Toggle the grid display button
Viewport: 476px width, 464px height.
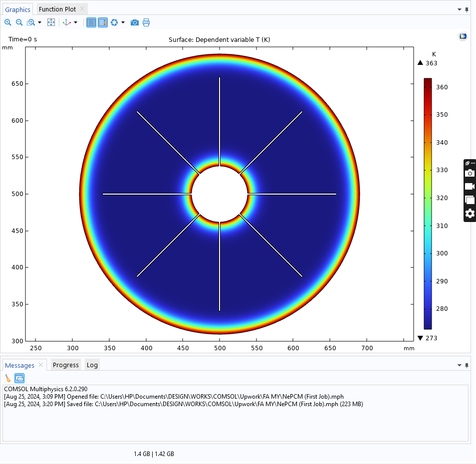coord(91,22)
